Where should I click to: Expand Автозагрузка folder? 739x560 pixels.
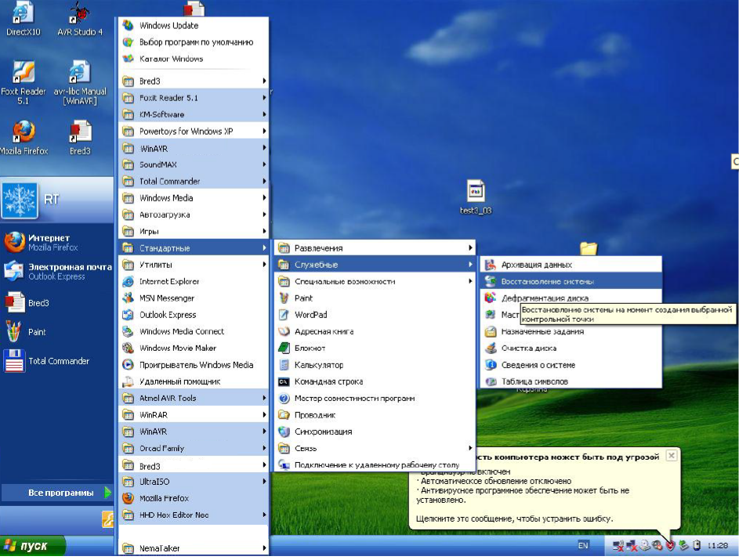194,215
